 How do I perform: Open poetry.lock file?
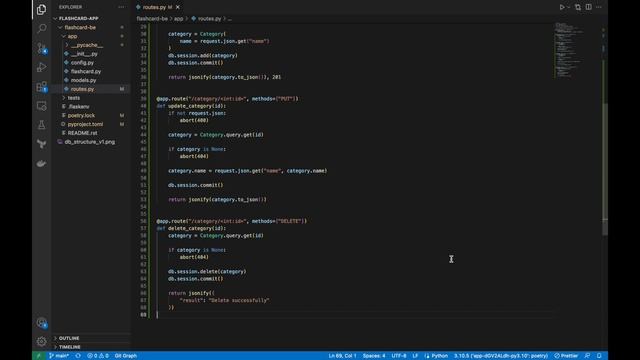click(81, 116)
